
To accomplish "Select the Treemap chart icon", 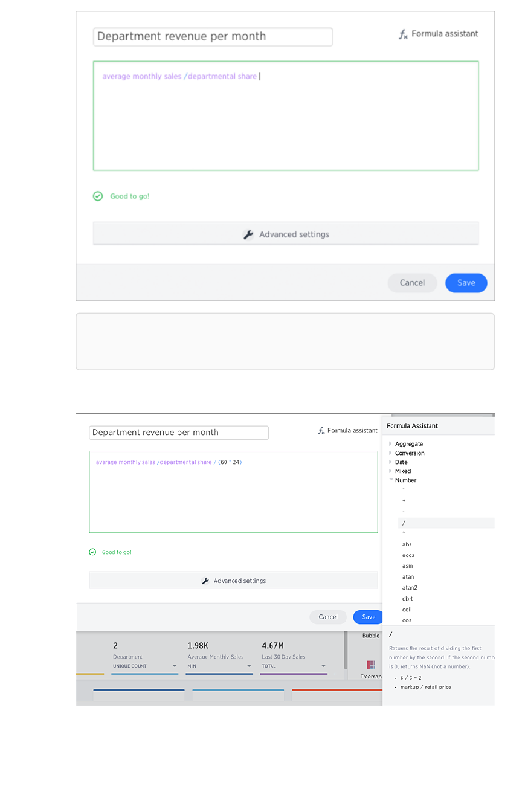I will point(370,665).
